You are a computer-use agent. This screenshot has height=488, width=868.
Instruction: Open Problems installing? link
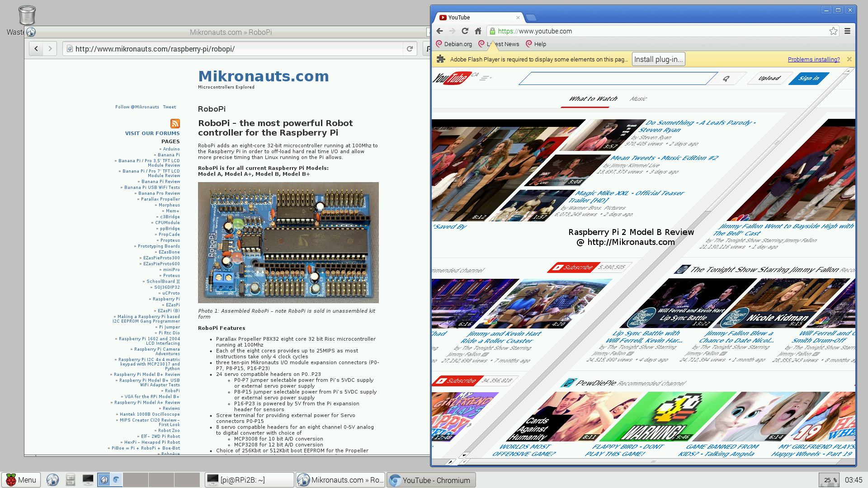814,59
